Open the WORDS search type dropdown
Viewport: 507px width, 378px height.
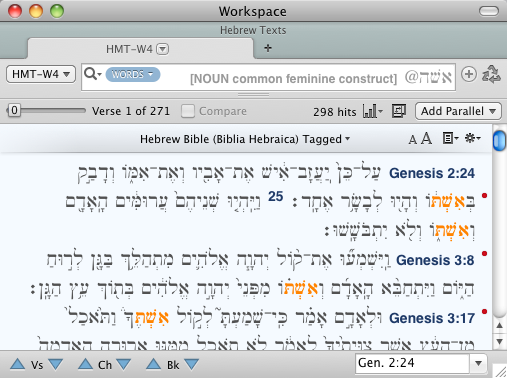point(133,74)
